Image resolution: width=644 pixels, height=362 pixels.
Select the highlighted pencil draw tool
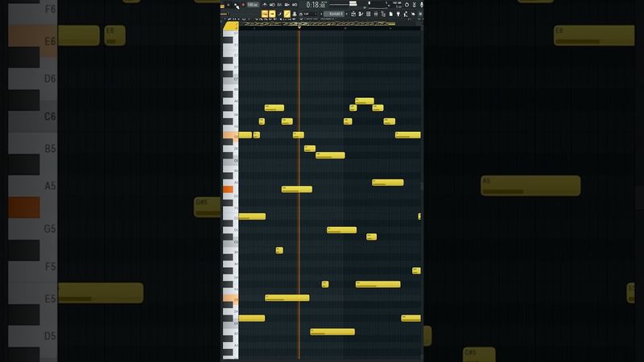[x=287, y=14]
